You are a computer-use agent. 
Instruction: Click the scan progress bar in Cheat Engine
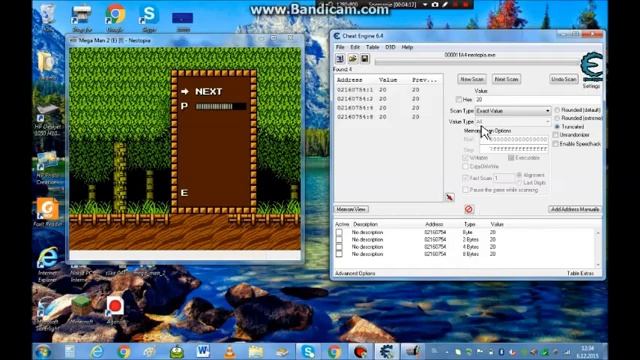point(477,62)
